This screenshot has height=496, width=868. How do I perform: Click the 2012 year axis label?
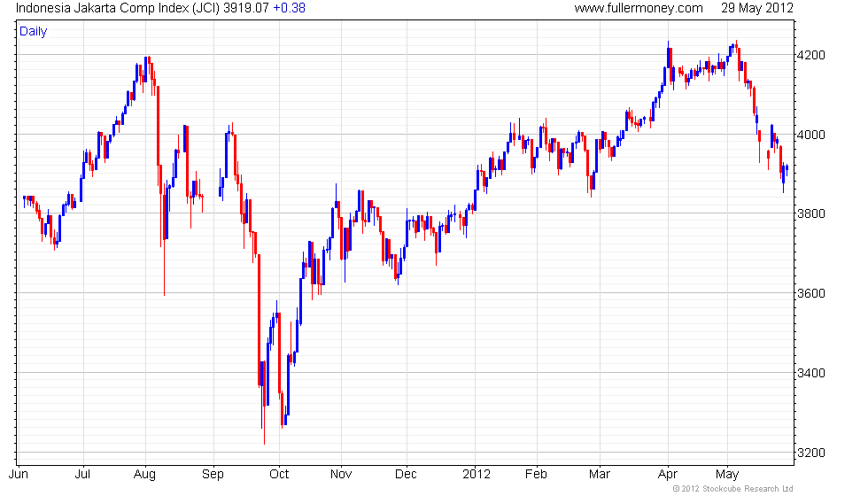point(477,475)
